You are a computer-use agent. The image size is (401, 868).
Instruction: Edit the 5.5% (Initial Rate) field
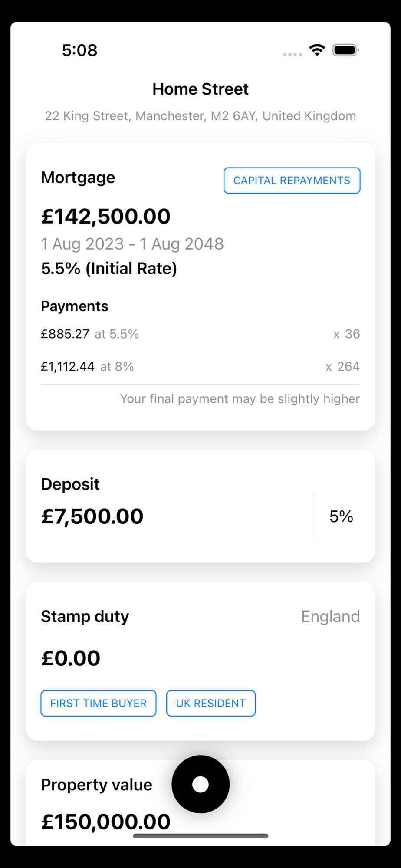coord(109,268)
